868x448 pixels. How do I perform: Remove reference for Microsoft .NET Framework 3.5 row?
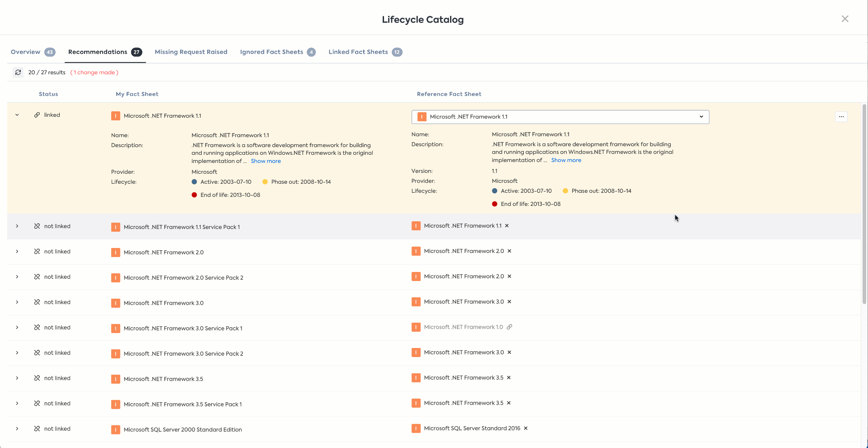tap(509, 378)
